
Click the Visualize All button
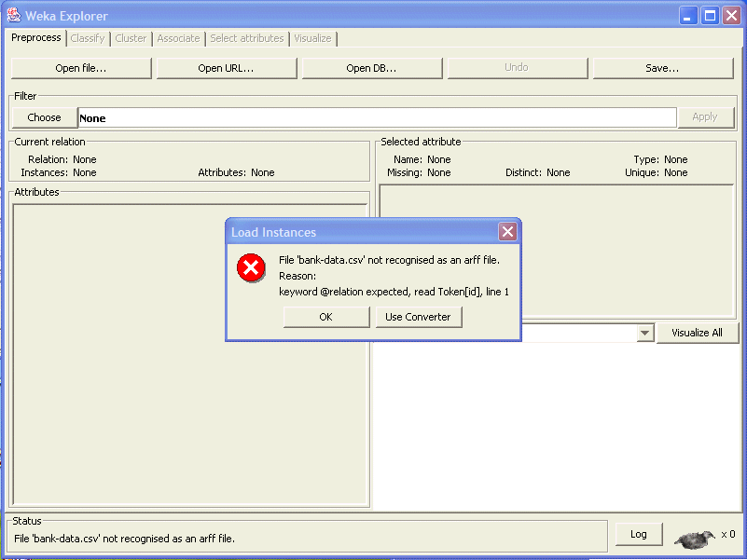[x=697, y=333]
